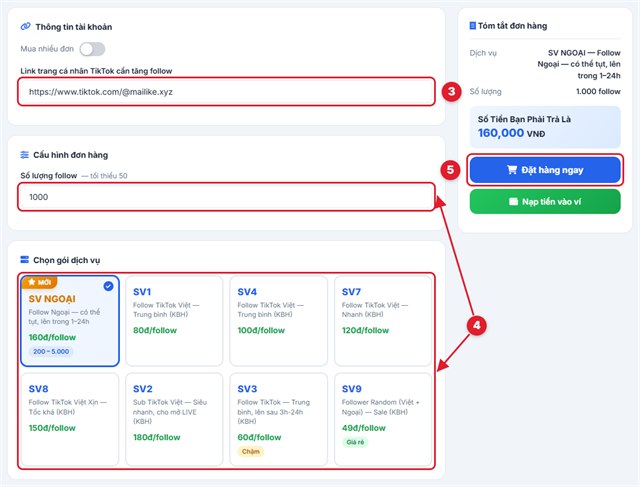Click the 200 - 5.000 range badge
The height and width of the screenshot is (487, 640).
(x=51, y=351)
